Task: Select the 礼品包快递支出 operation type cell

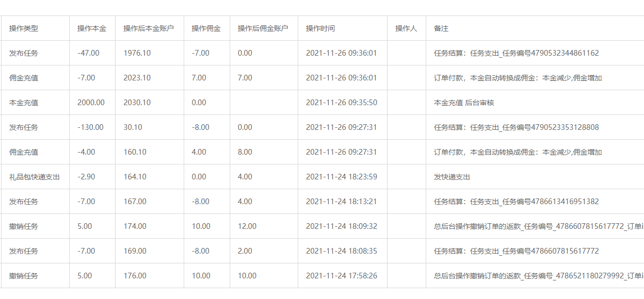Action: pyautogui.click(x=29, y=176)
